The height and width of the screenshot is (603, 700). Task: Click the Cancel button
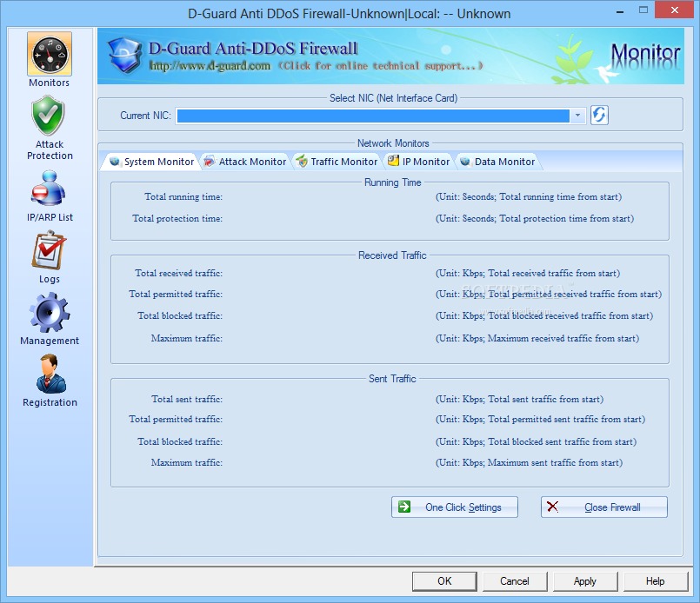514,581
